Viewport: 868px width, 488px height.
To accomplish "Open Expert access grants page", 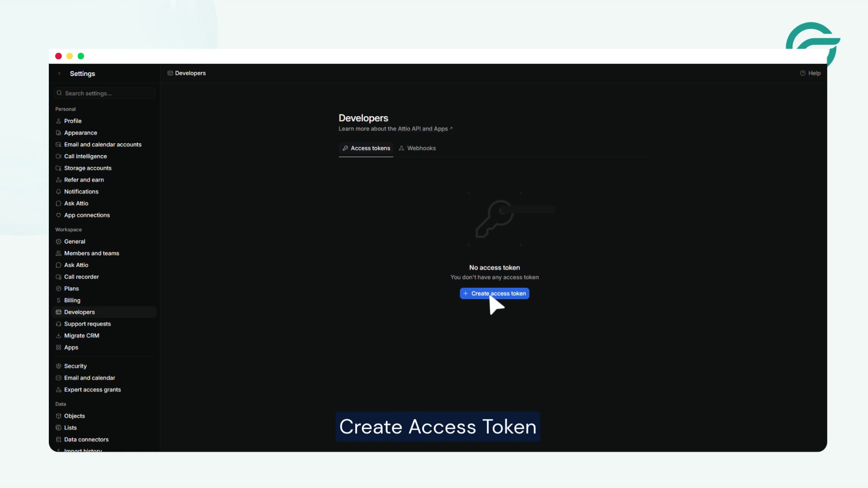I will (104, 389).
